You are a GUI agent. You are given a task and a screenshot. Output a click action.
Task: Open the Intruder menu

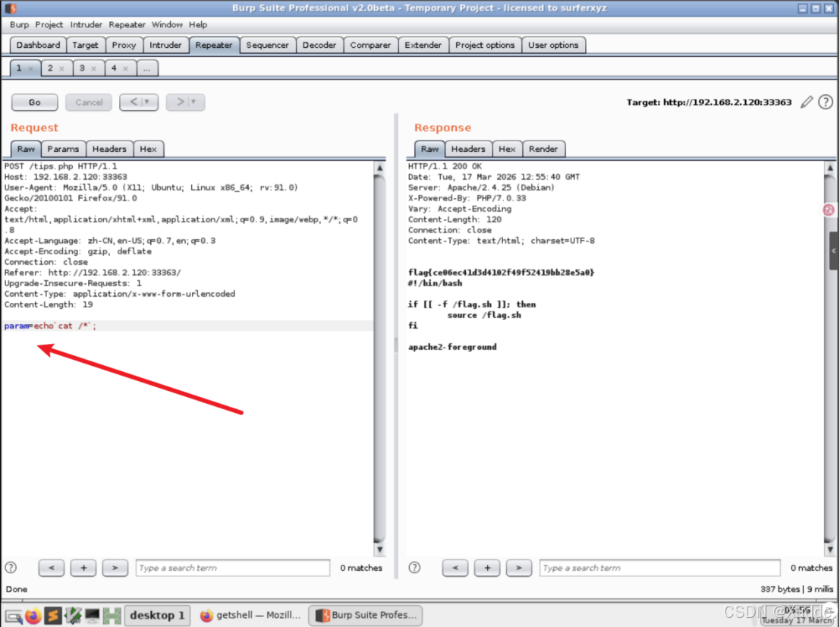coord(87,24)
